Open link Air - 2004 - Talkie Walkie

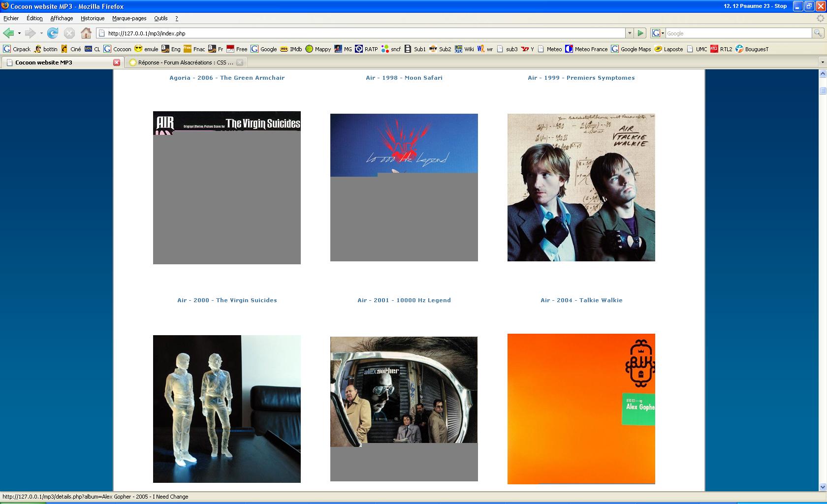tap(581, 300)
